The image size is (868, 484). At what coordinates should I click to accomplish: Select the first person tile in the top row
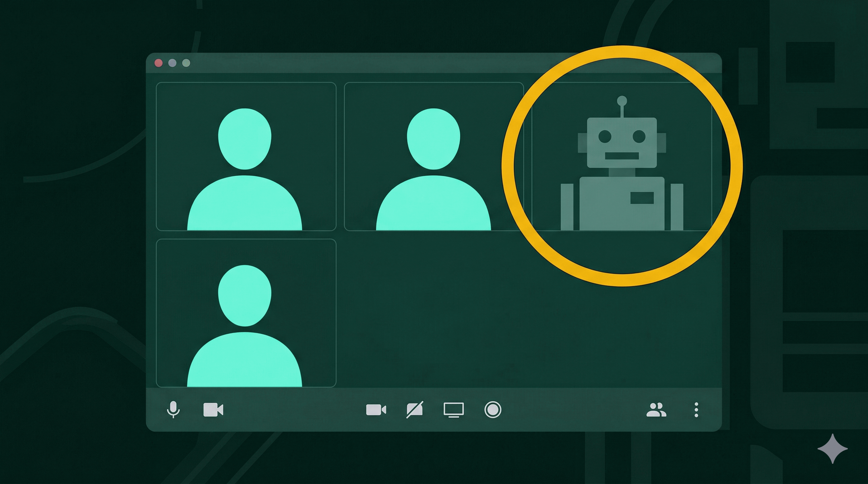(x=246, y=157)
